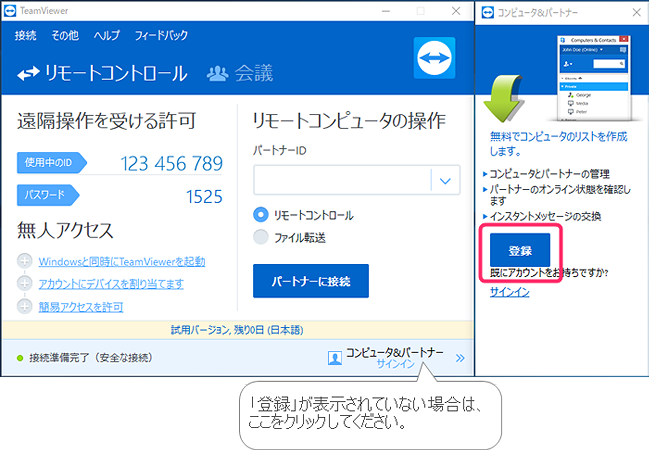Open the その他 menu
The width and height of the screenshot is (649, 460).
click(x=65, y=36)
